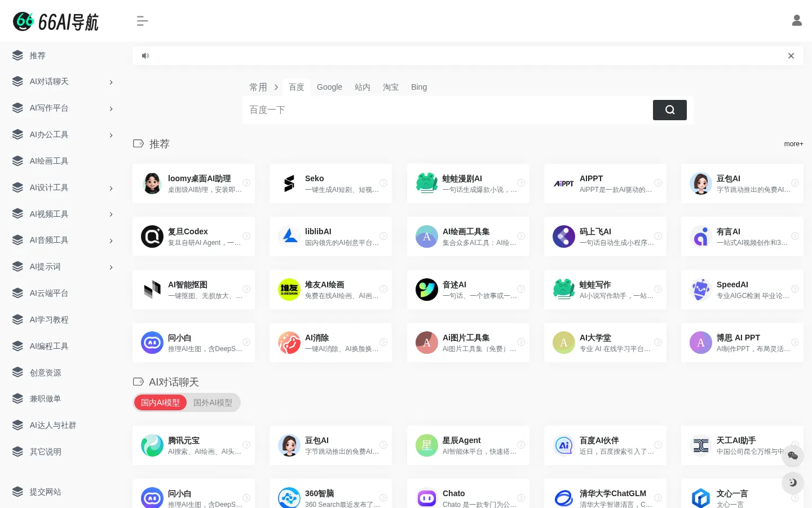Open the 码上飞AI icon
The width and height of the screenshot is (812, 508).
[564, 237]
